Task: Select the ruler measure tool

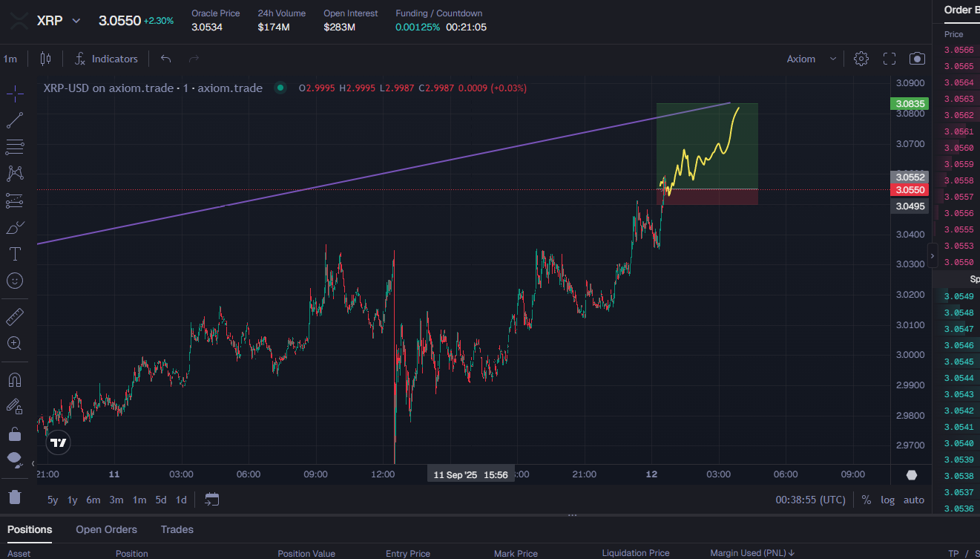Action: click(x=15, y=317)
